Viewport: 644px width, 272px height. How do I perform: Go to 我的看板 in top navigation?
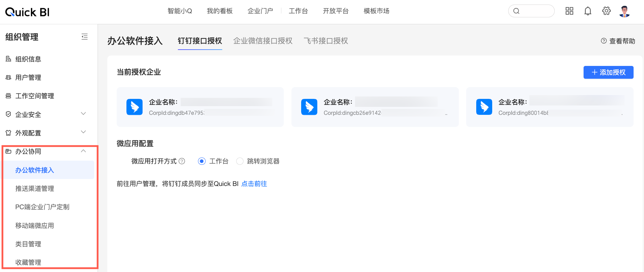point(220,11)
